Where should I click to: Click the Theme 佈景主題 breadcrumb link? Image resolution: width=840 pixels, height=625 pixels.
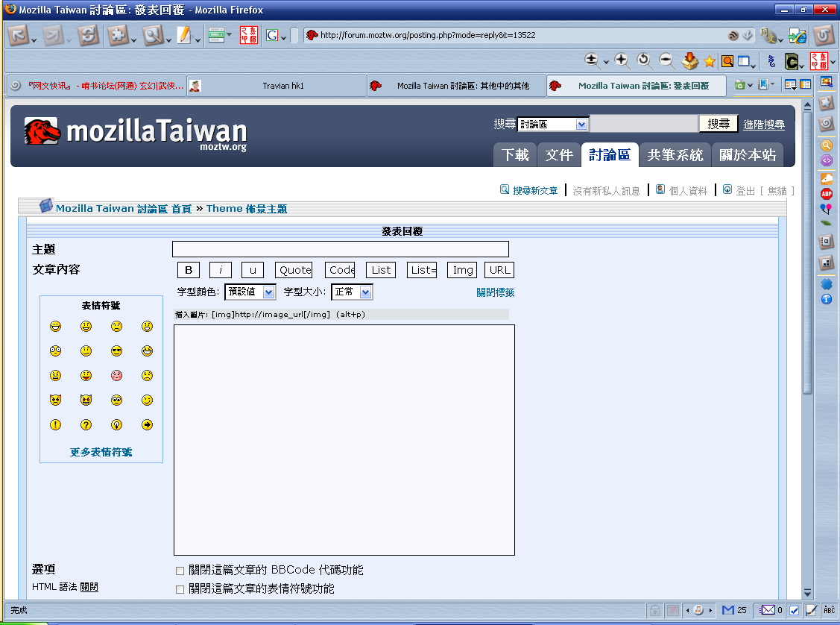tap(247, 209)
